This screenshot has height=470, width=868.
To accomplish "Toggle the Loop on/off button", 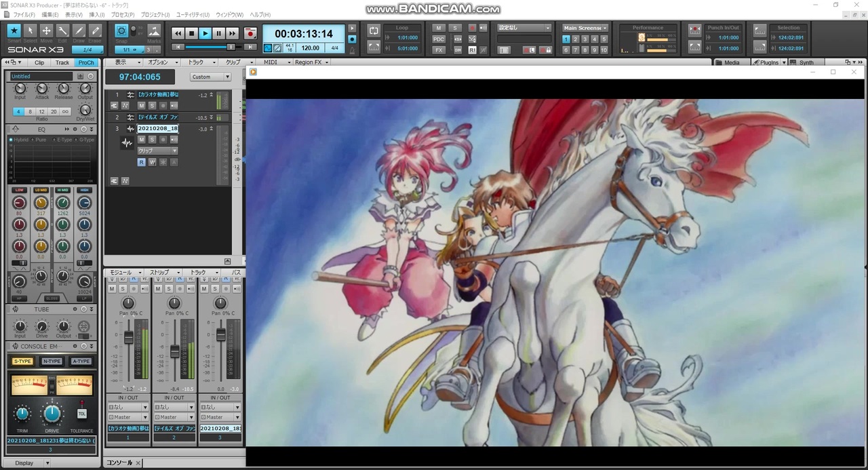I will (x=374, y=31).
